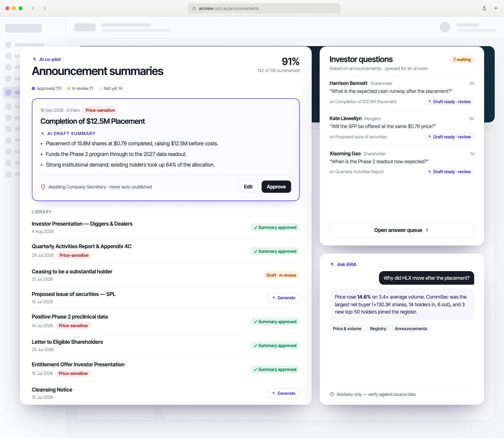Image resolution: width=504 pixels, height=438 pixels.
Task: Approve the $12.5M Placement summary
Action: [x=276, y=187]
